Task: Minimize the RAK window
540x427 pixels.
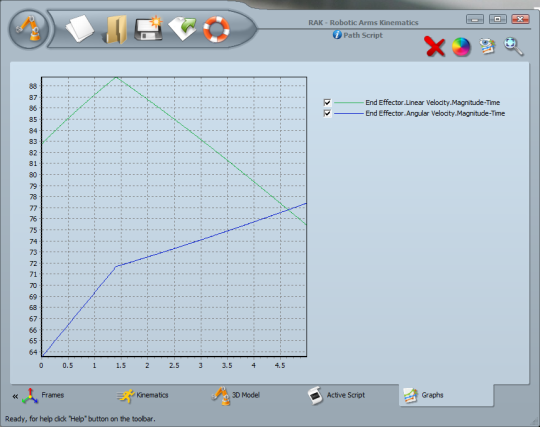Action: pos(475,19)
